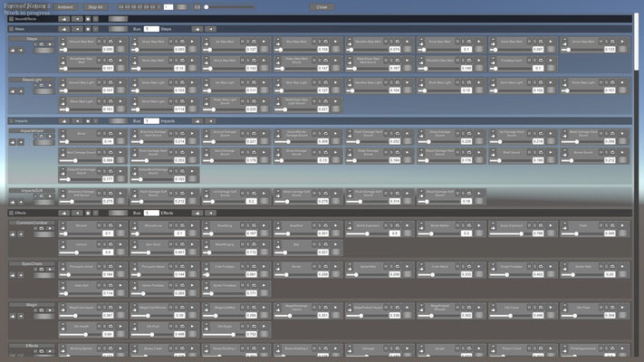Click the stop square in the Impacts row

click(x=88, y=121)
